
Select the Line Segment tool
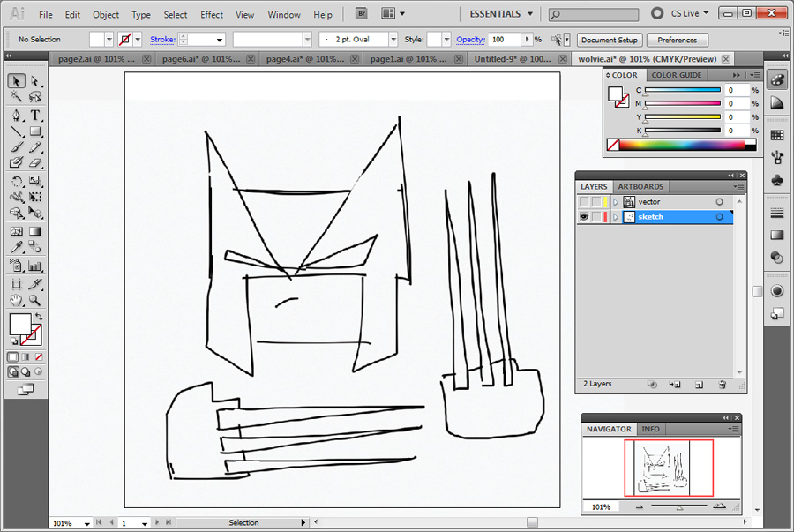[x=16, y=131]
